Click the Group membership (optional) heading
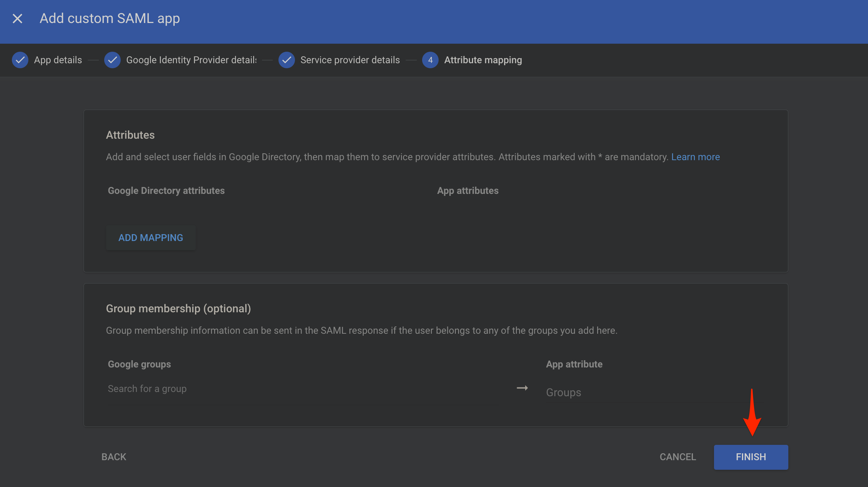Image resolution: width=868 pixels, height=487 pixels. pyautogui.click(x=179, y=308)
